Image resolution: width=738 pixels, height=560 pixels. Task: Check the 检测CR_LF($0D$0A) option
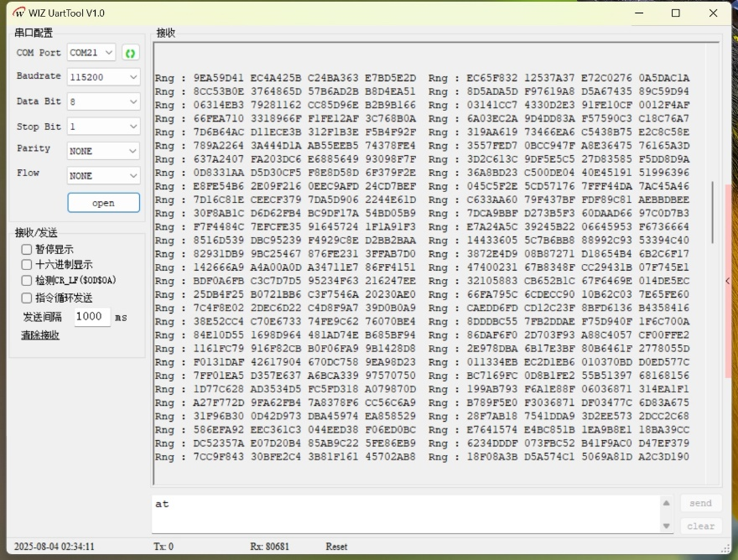click(x=27, y=281)
